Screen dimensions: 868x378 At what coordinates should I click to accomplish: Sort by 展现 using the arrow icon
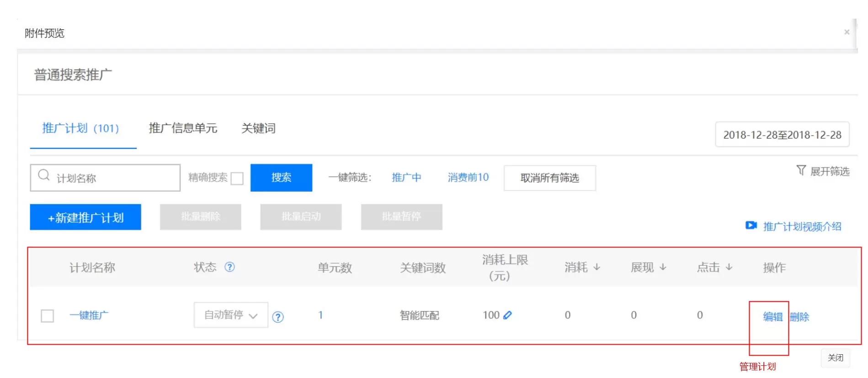(663, 267)
